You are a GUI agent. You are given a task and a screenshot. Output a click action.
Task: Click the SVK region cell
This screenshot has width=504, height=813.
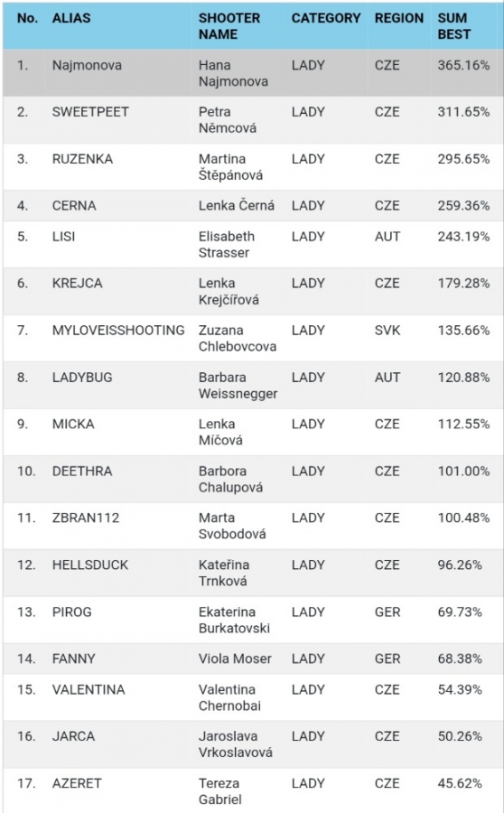[x=387, y=331]
